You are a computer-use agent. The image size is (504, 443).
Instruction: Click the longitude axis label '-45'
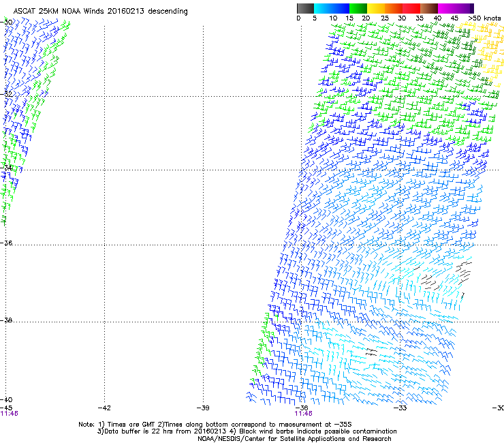(6, 408)
